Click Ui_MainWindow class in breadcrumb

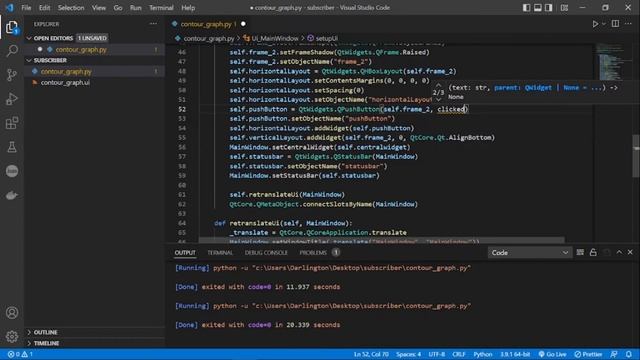pos(275,38)
